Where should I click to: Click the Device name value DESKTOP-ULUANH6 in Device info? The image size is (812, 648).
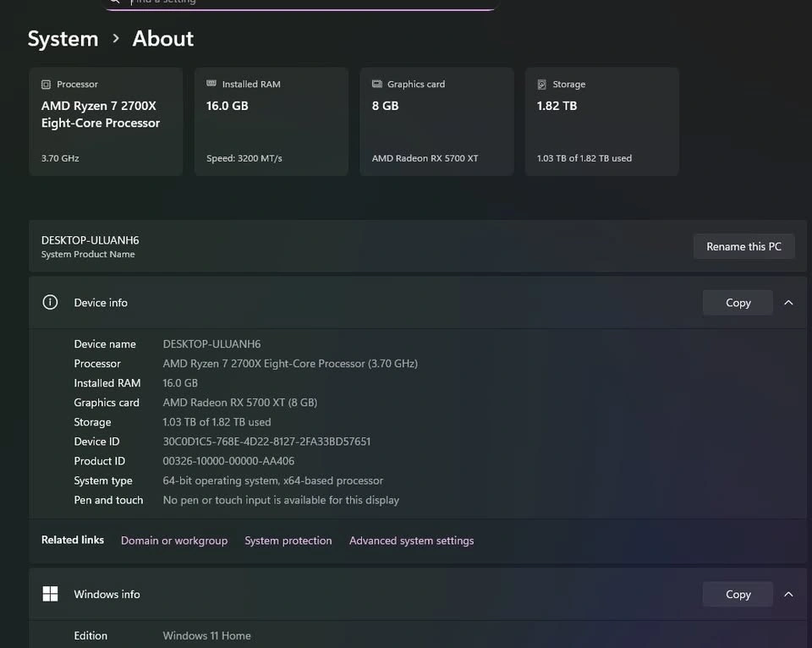coord(211,344)
